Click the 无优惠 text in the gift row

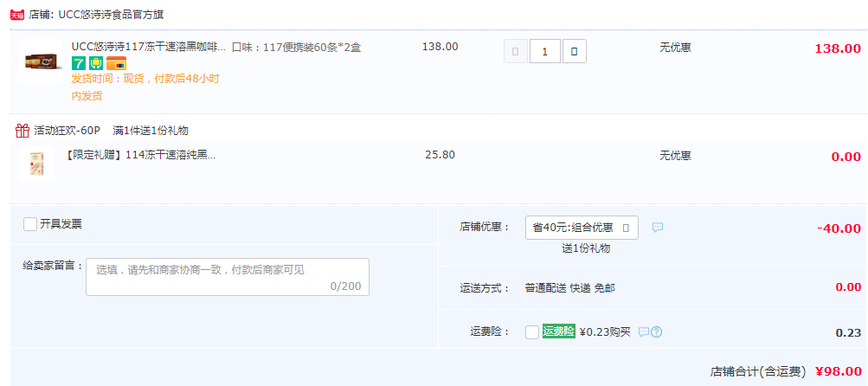click(675, 156)
